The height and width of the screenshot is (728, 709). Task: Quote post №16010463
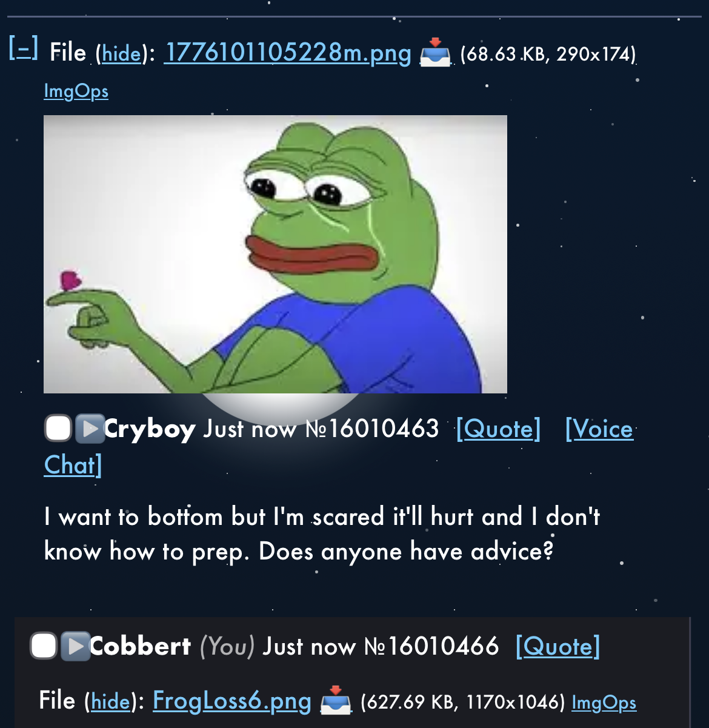[x=498, y=429]
